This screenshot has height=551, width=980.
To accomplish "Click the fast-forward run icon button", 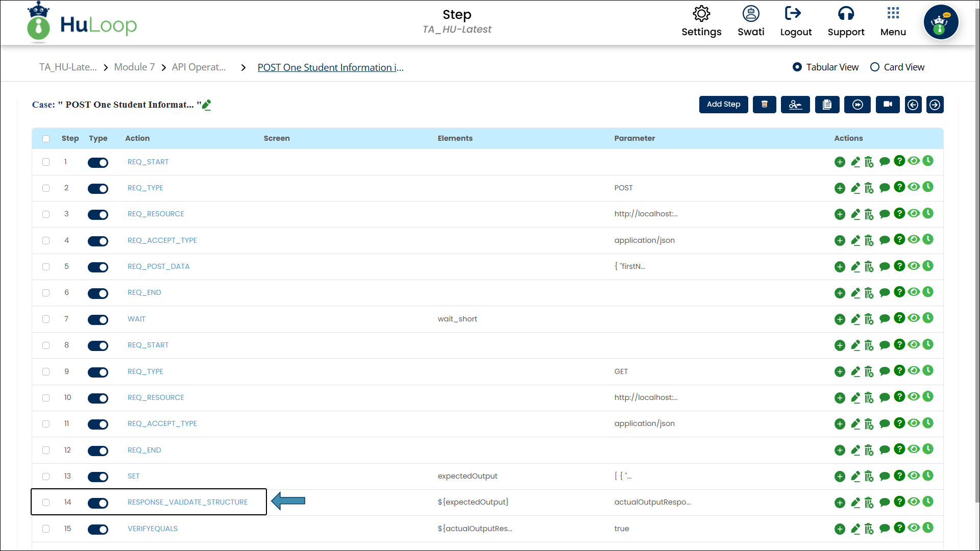I will (857, 105).
